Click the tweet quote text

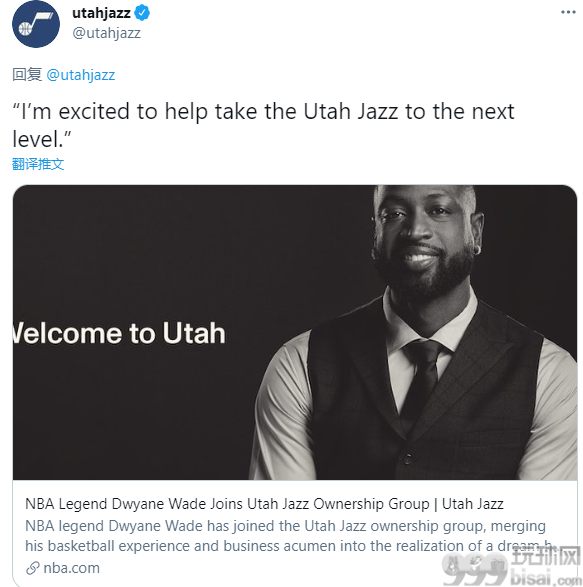pos(263,125)
